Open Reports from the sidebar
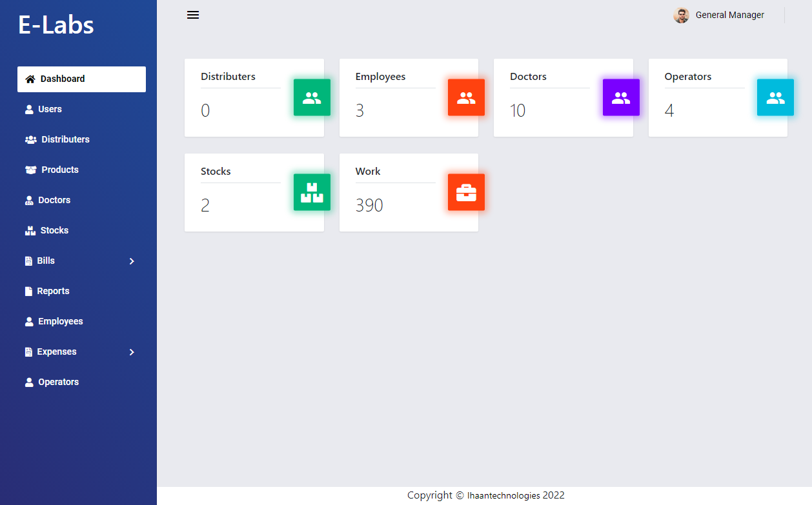Screen dimensions: 812x505 [x=81, y=291]
